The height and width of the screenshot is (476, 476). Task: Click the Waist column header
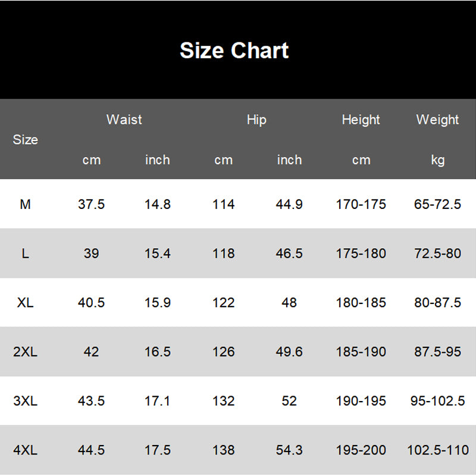[x=124, y=120]
